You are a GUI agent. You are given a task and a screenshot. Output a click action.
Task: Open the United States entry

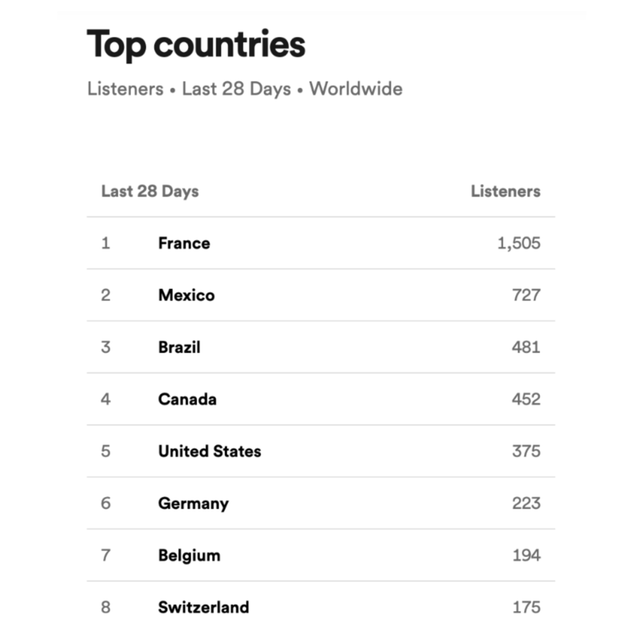[321, 451]
